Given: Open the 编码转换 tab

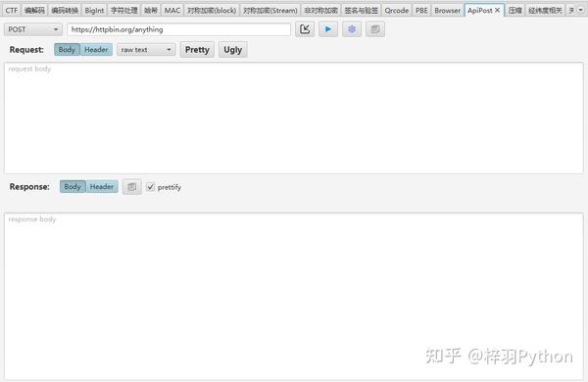Looking at the screenshot, I should click(x=65, y=11).
